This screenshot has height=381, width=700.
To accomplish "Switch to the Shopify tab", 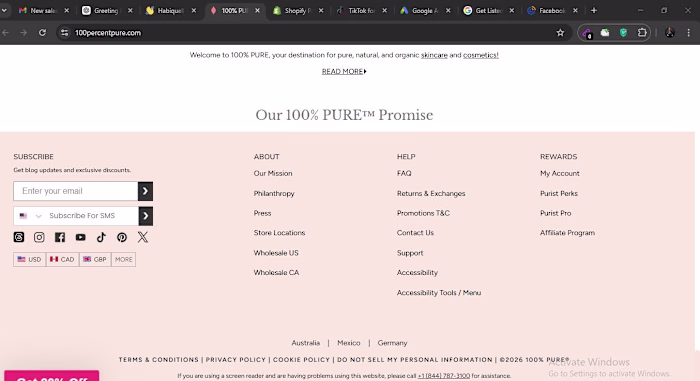I will pyautogui.click(x=297, y=10).
